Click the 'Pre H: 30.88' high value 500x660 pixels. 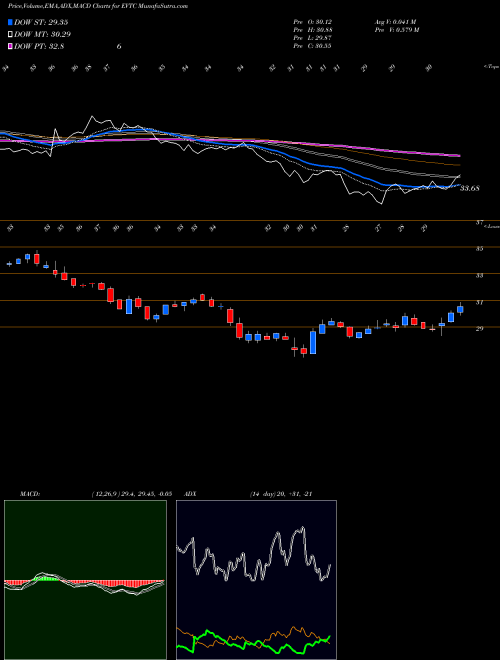[313, 29]
